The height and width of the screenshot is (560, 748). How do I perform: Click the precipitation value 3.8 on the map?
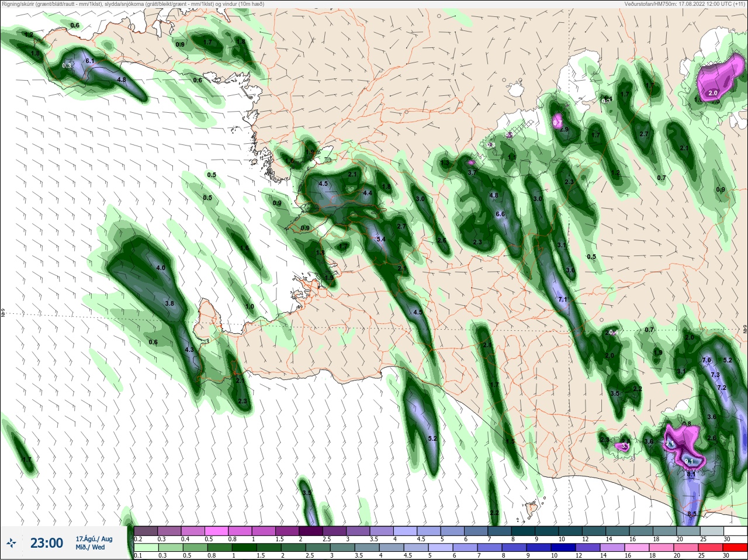169,303
